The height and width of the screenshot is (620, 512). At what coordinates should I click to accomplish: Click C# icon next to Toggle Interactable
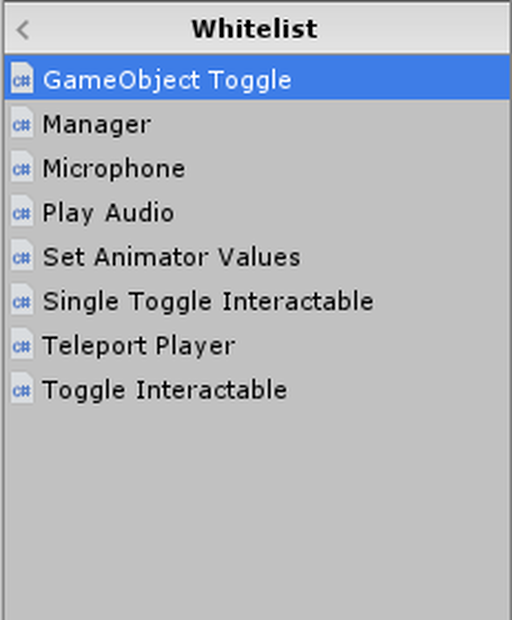(22, 388)
